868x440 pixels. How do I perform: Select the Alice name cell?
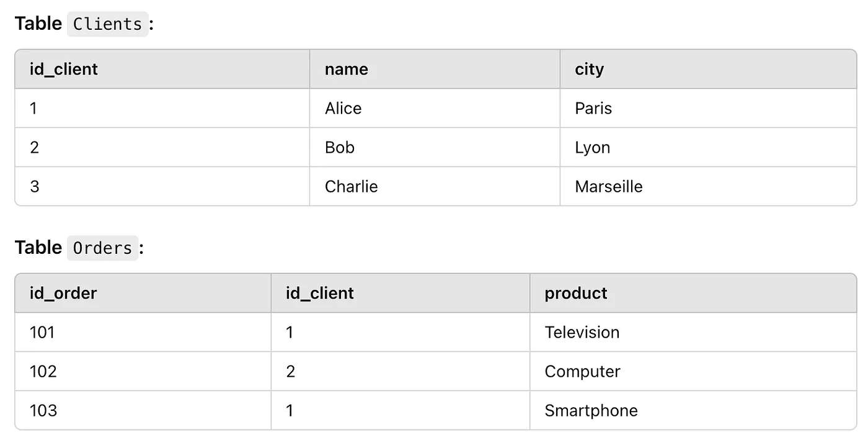pos(435,108)
